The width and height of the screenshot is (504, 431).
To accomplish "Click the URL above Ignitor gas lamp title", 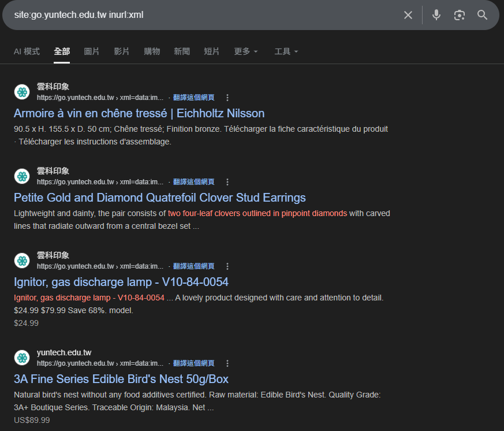I will click(x=100, y=266).
